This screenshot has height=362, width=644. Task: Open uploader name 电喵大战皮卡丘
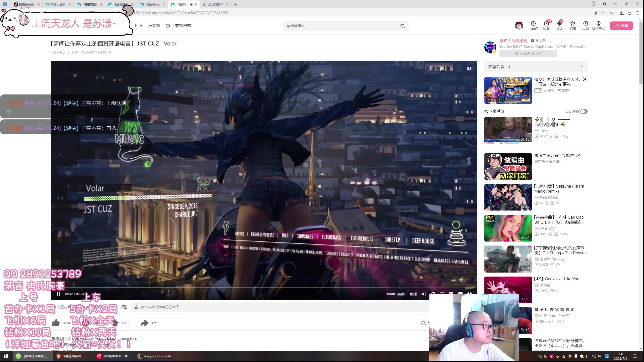tap(513, 41)
